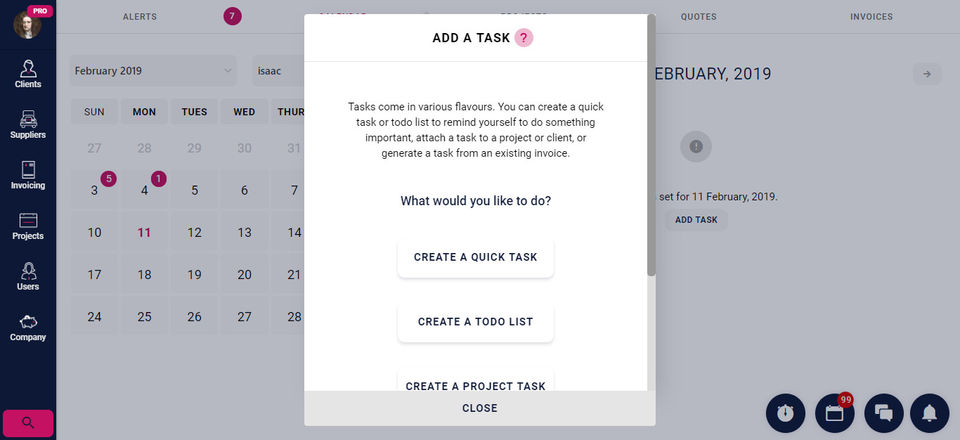Open the Clients section in sidebar
960x440 pixels.
coord(28,74)
